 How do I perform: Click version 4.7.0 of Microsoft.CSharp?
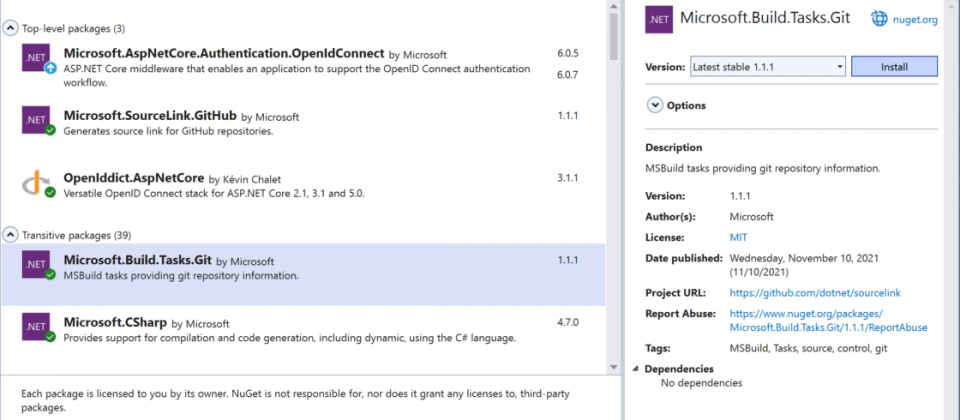pos(568,321)
